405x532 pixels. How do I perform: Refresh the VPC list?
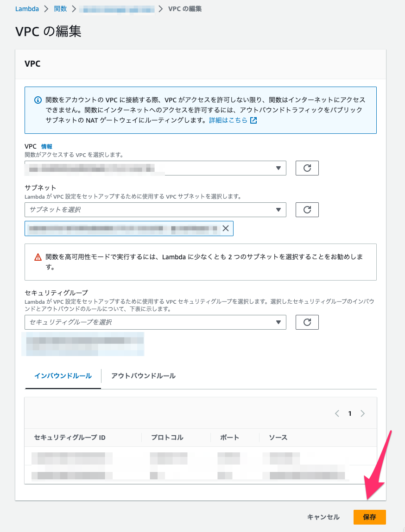pos(307,168)
